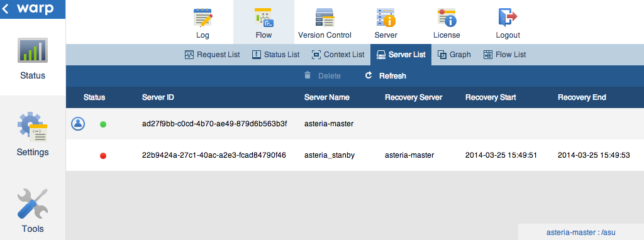Screen dimensions: 644x240
Task: Click the Delete button
Action: click(x=323, y=76)
